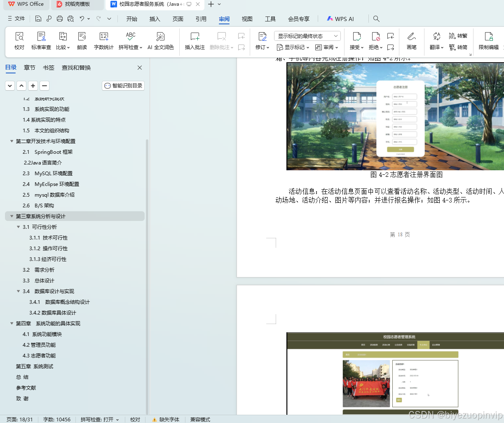Click the outline pane vertical scrollbar

pyautogui.click(x=147, y=276)
